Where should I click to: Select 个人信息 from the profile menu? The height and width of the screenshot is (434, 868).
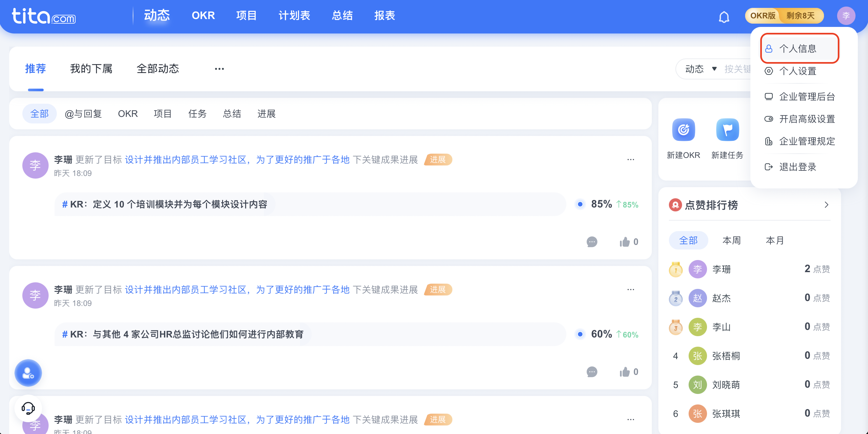point(798,49)
